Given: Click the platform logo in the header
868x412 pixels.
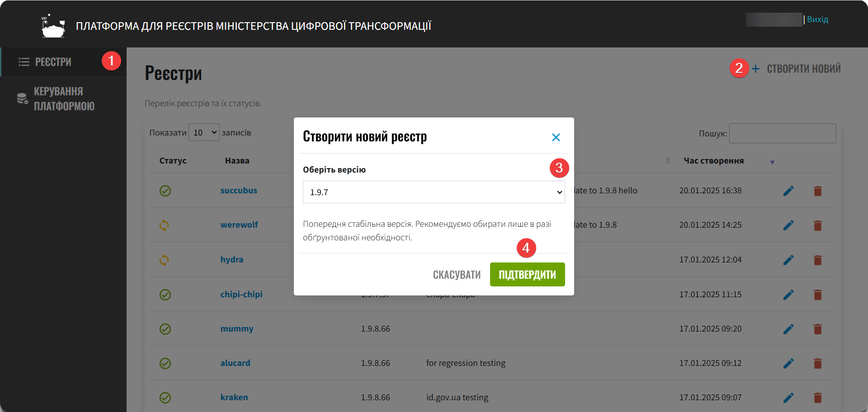Looking at the screenshot, I should [53, 26].
